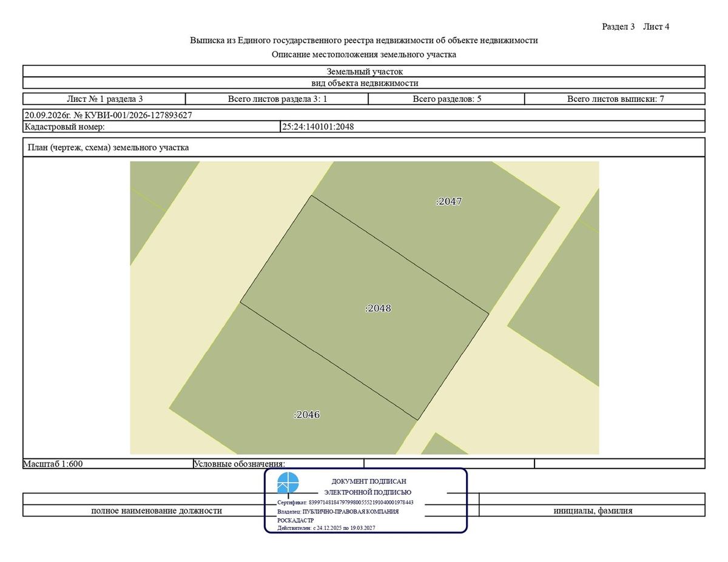
Task: Click 'вид объекта недвижимости' row
Action: [364, 83]
